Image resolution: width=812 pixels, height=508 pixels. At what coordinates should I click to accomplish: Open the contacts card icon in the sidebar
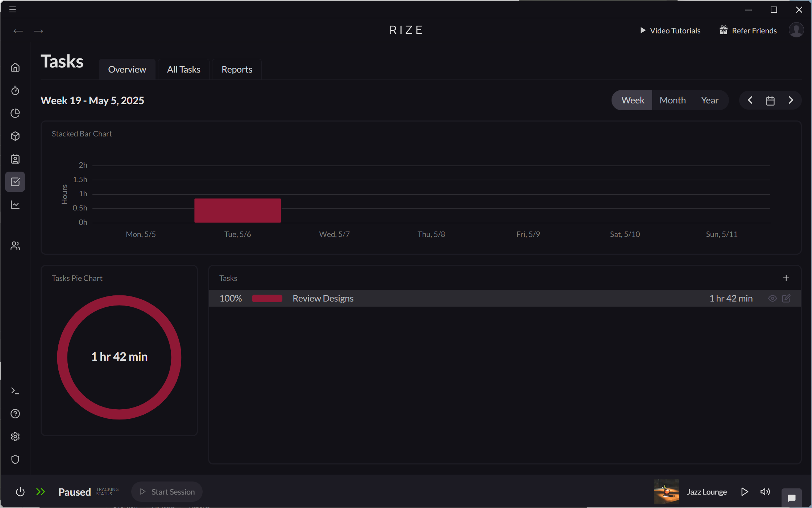point(15,159)
